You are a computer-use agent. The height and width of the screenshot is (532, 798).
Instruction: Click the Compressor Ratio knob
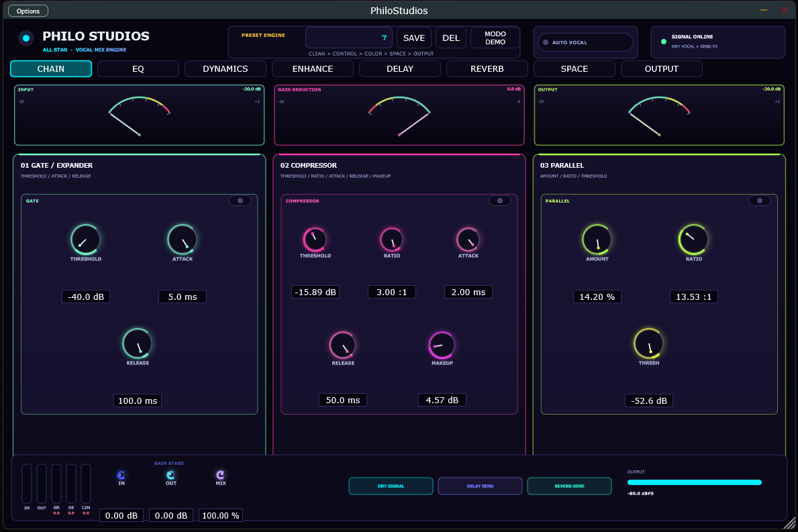tap(391, 239)
